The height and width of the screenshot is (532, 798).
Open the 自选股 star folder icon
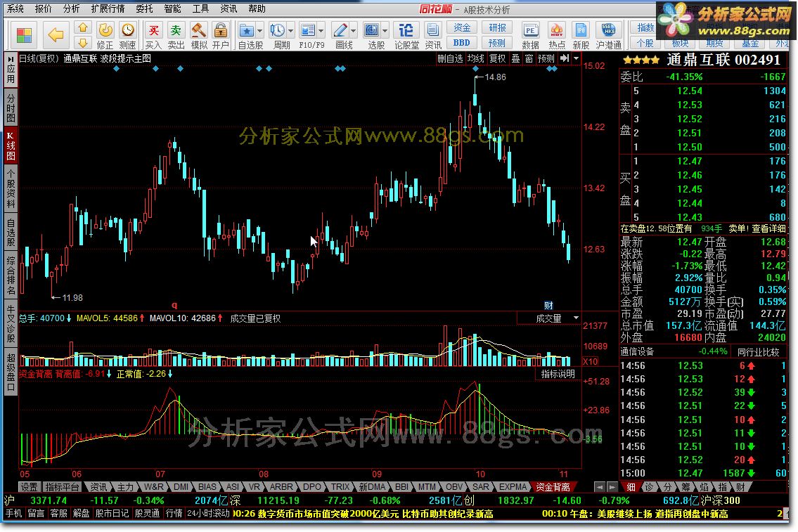(247, 30)
